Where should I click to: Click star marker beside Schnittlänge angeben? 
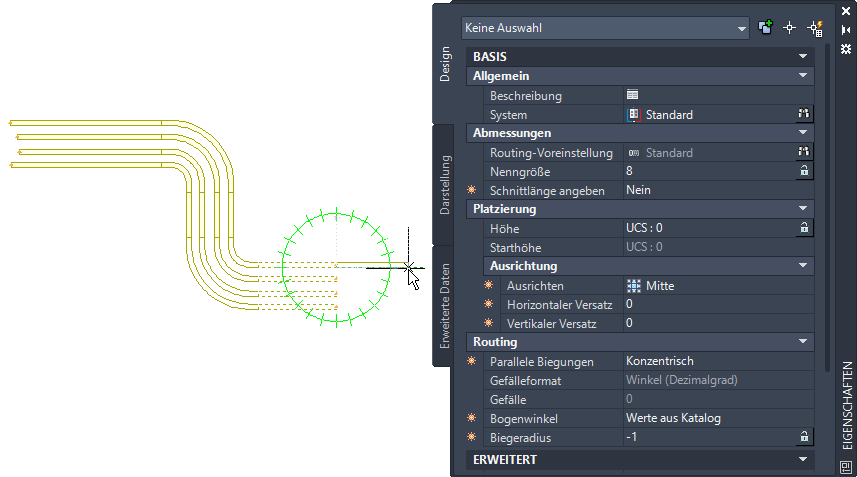click(472, 190)
